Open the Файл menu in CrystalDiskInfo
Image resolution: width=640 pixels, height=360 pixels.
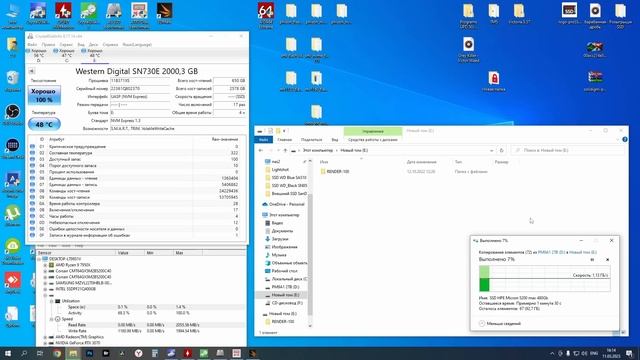[x=32, y=44]
